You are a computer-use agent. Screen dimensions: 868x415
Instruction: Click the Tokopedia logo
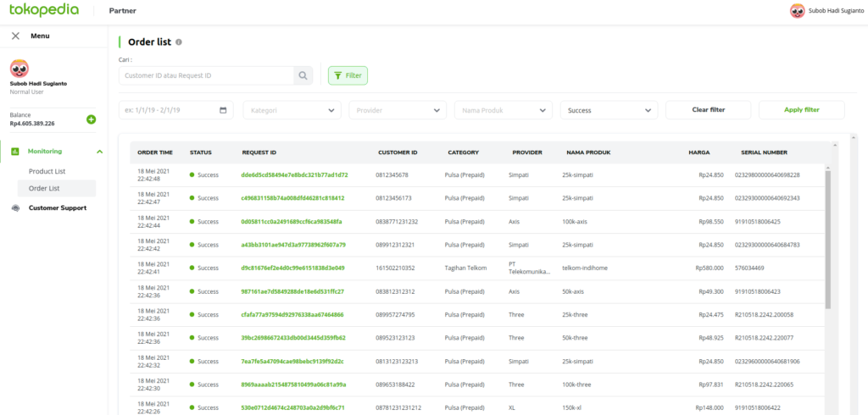44,10
